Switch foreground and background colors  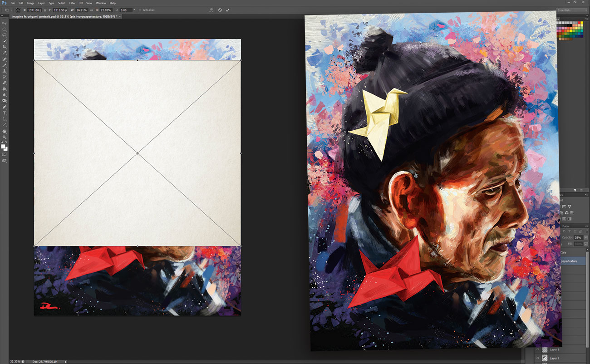tap(7, 142)
